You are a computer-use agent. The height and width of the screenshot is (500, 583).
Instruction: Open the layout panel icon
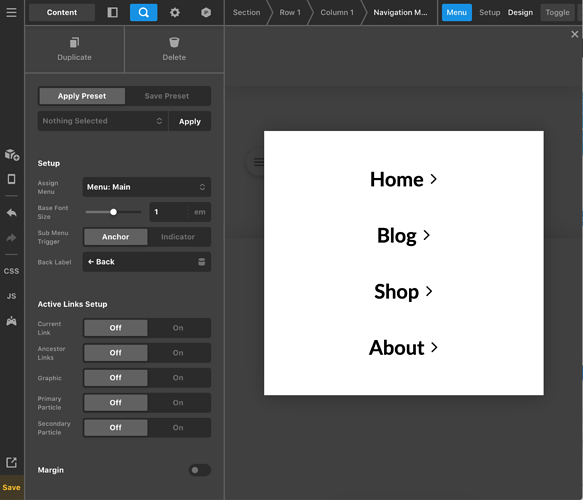pyautogui.click(x=113, y=12)
